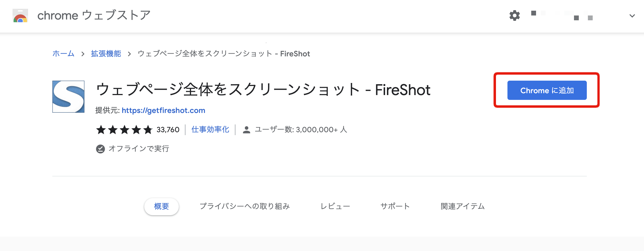Click the user count person icon
Image resolution: width=644 pixels, height=251 pixels.
(x=246, y=130)
